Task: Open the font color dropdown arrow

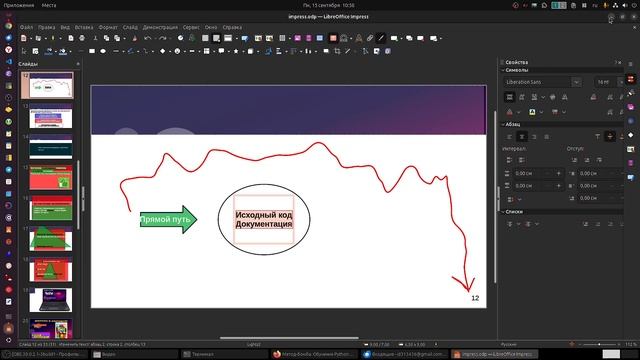Action: point(518,112)
